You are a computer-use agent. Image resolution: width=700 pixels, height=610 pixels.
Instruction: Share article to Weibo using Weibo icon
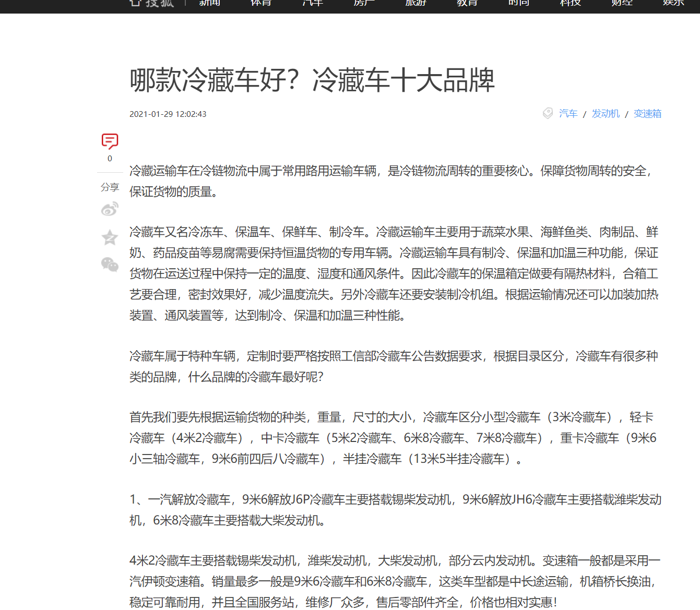(x=110, y=208)
